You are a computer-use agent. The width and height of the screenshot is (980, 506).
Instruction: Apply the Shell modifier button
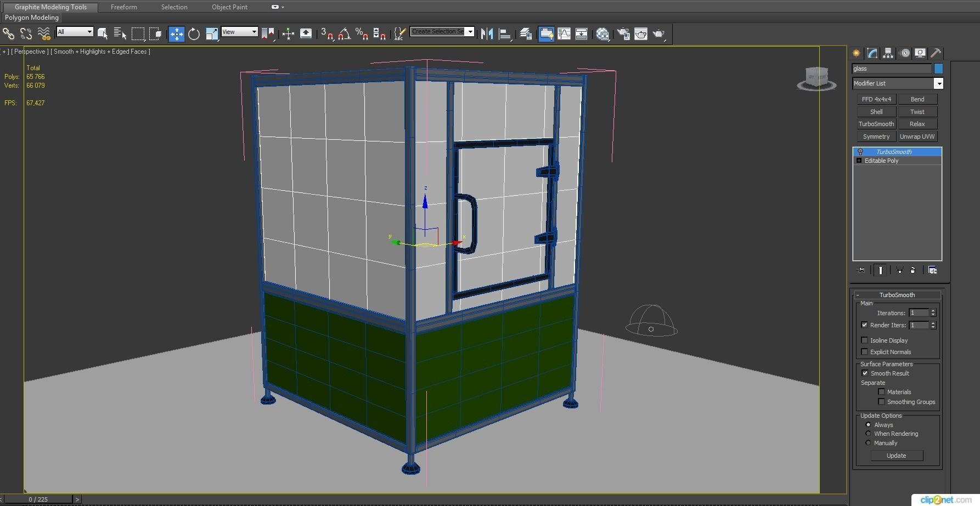(x=876, y=112)
